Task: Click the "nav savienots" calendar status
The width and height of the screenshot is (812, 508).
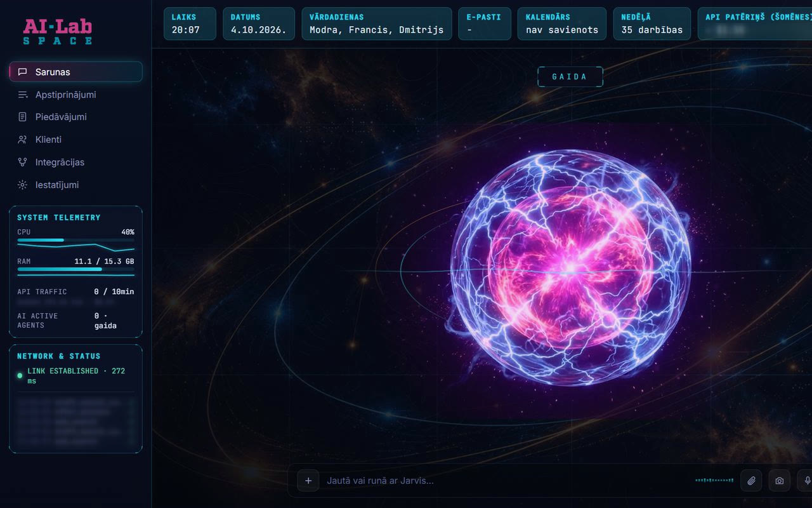Action: coord(562,30)
